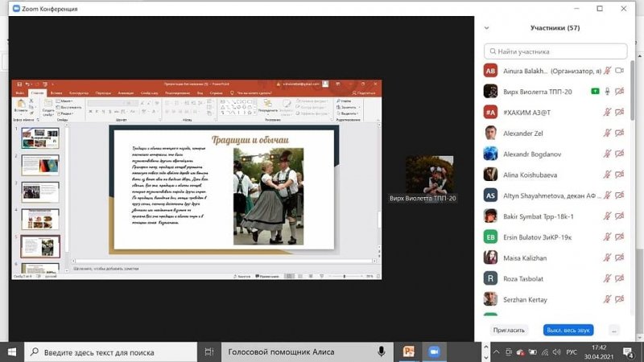The image size is (644, 362).
Task: Click green screen-share icon for Вирх Виолетта
Action: tap(594, 92)
